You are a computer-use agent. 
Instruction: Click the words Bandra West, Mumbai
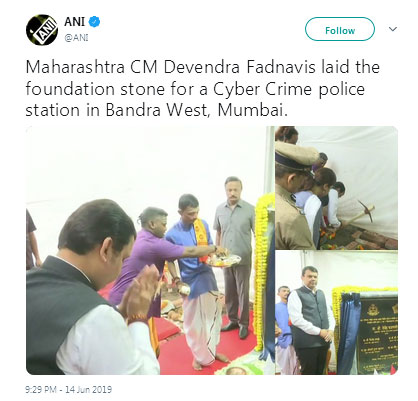(197, 111)
